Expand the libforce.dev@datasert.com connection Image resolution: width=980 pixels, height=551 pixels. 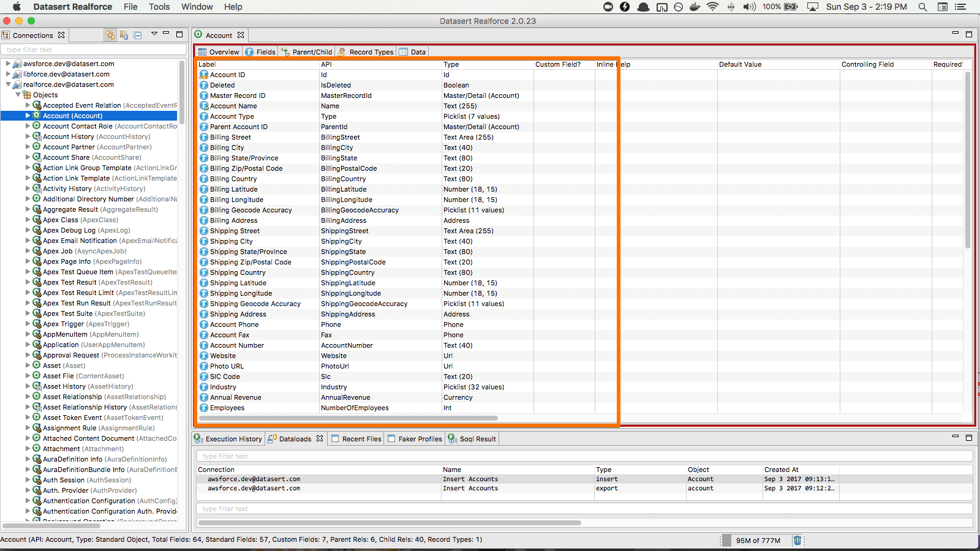(x=8, y=74)
